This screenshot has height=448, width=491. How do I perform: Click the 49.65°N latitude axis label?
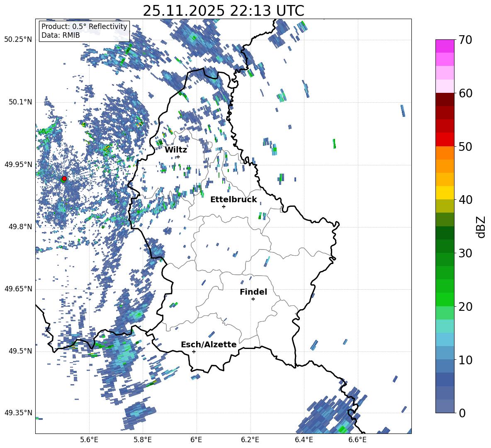click(18, 289)
